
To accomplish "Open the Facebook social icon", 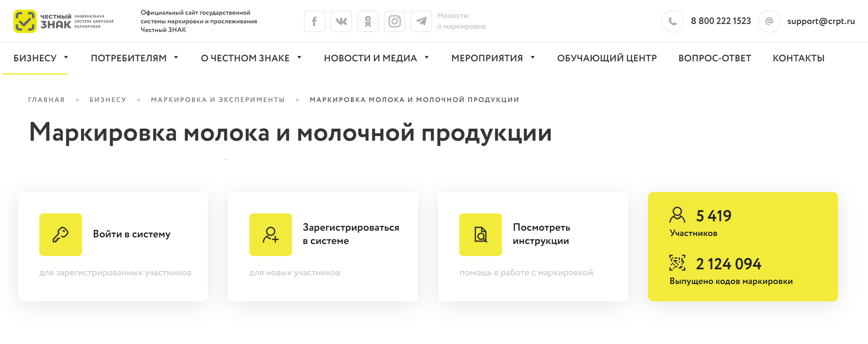I will tap(314, 21).
